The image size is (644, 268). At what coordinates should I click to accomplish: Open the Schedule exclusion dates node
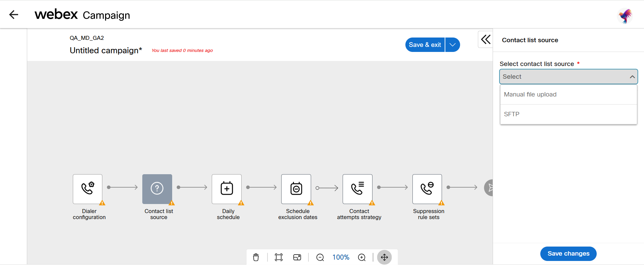point(296,189)
